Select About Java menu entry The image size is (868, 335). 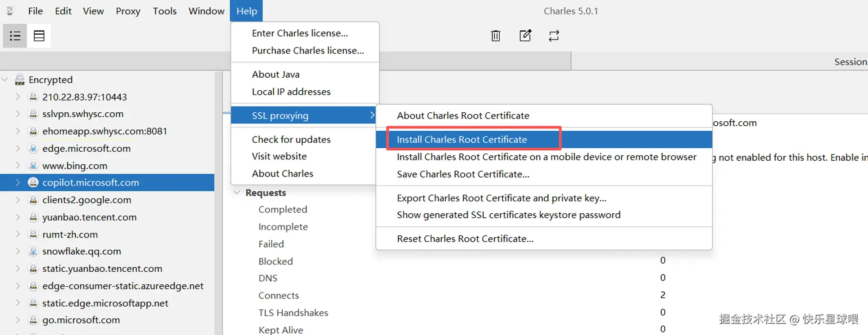pyautogui.click(x=305, y=74)
